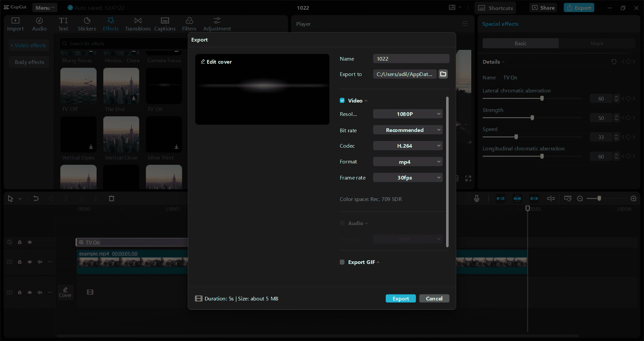The width and height of the screenshot is (644, 341).
Task: Switch to the Mask tab
Action: 597,43
